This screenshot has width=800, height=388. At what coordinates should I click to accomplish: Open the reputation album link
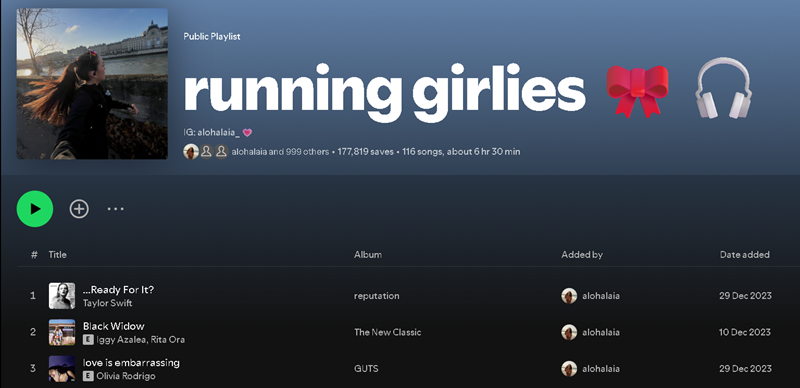coord(377,296)
